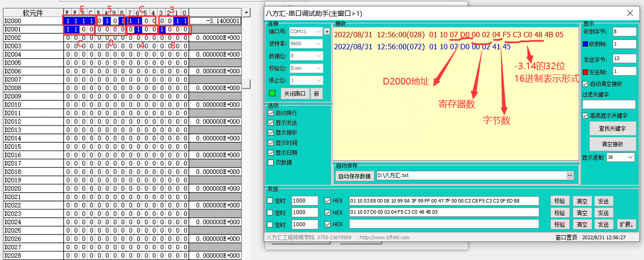Image resolution: width=644 pixels, height=260 pixels.
Task: Click the blue received-frame color swatch
Action: tap(585, 44)
